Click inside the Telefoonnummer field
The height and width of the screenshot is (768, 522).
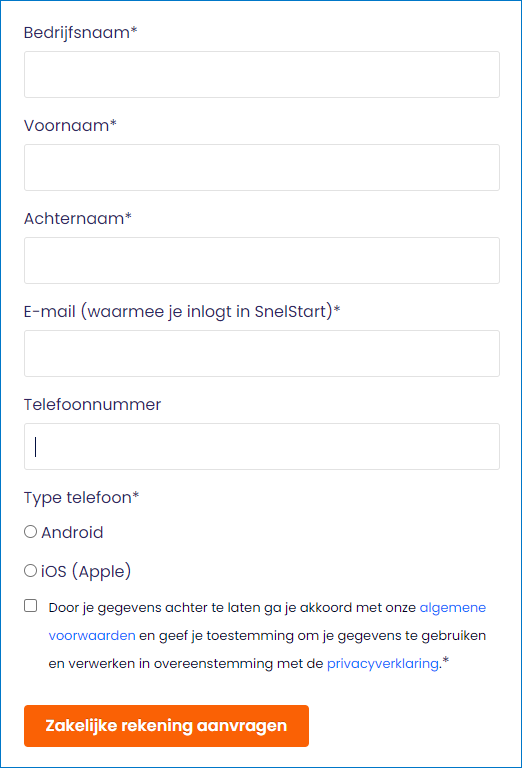pyautogui.click(x=262, y=447)
